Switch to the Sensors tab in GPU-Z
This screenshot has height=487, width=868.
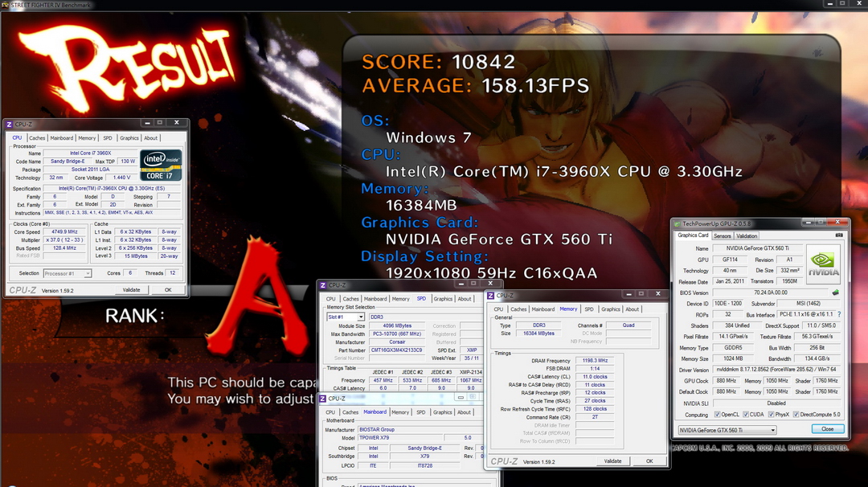click(722, 235)
